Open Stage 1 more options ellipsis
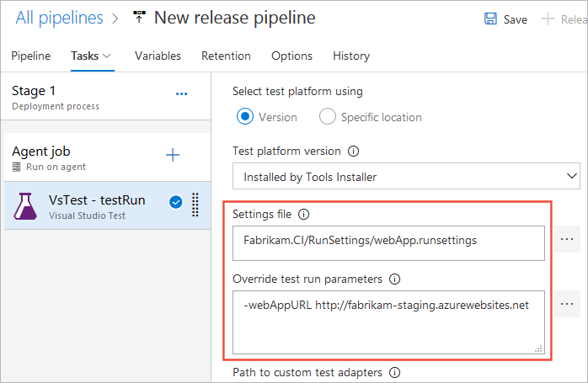Image resolution: width=588 pixels, height=383 pixels. click(181, 93)
